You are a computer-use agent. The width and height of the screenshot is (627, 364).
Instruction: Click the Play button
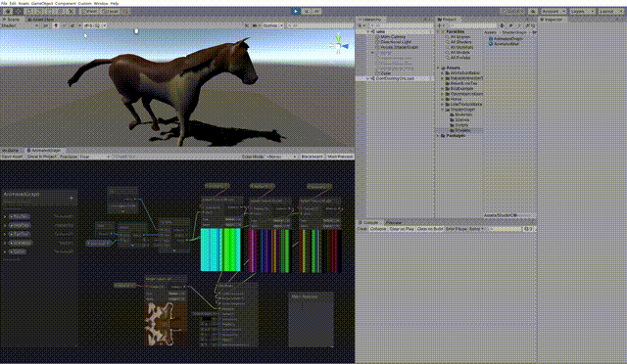coord(296,12)
